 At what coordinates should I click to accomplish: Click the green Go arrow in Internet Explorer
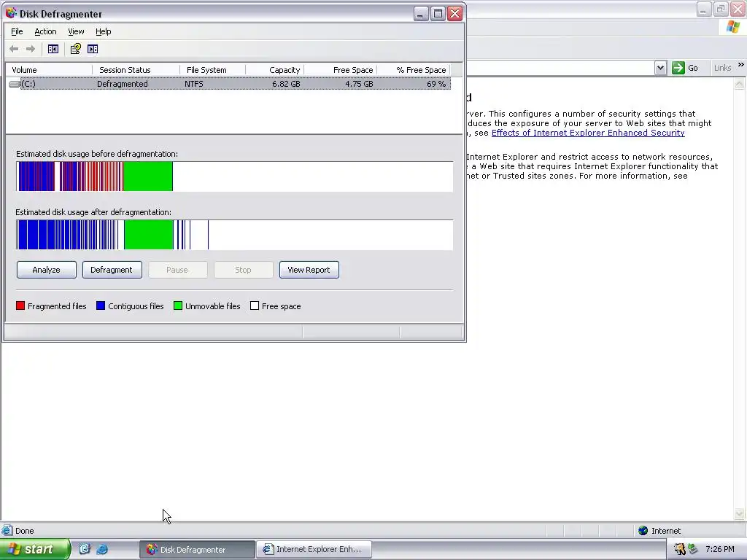point(678,68)
